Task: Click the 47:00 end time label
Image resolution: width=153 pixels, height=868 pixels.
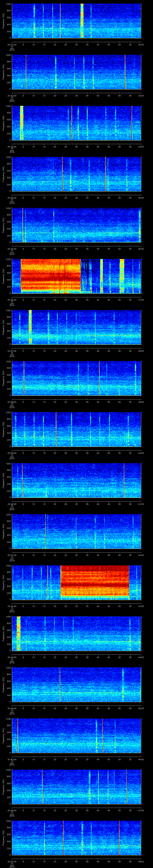Action: (x=141, y=810)
